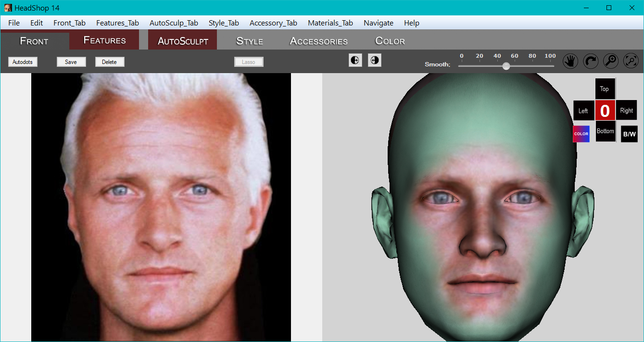Open the Edit menu
This screenshot has width=644, height=342.
pos(37,23)
